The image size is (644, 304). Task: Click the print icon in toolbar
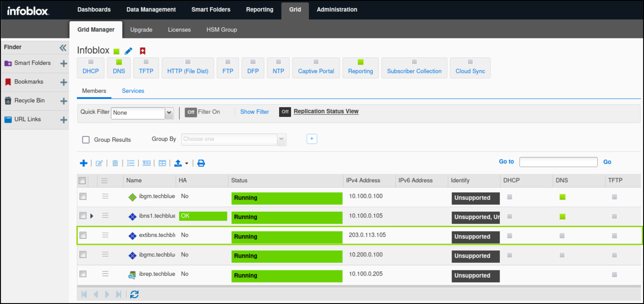[201, 163]
